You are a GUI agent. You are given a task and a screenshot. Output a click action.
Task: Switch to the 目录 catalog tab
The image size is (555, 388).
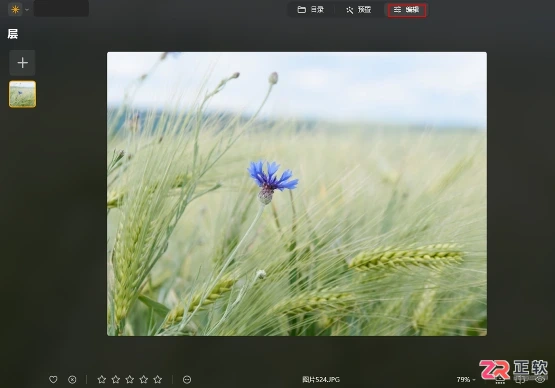pos(310,10)
